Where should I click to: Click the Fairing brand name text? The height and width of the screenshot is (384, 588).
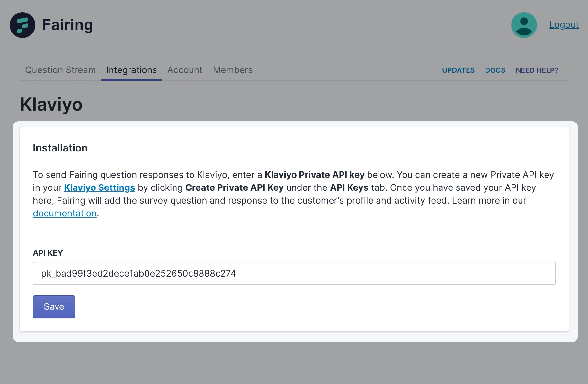pyautogui.click(x=67, y=25)
